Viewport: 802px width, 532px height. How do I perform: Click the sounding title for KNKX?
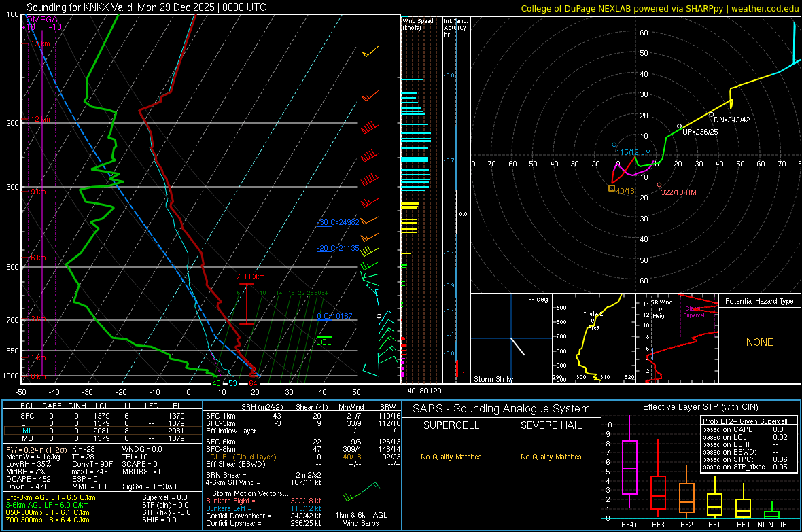(x=146, y=7)
